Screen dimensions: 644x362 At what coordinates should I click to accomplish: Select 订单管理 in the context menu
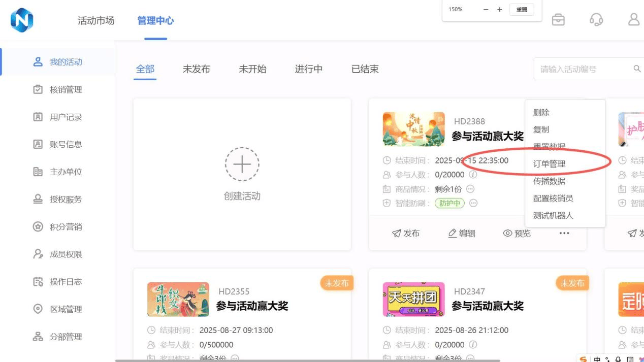[x=549, y=164]
